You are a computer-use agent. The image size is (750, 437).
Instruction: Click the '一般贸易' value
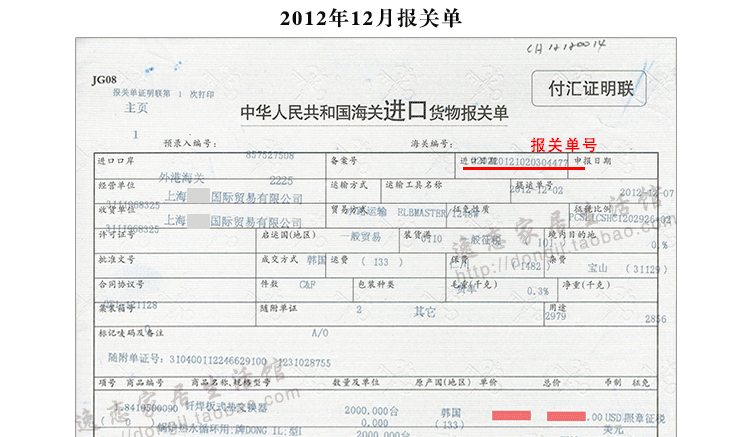361,237
